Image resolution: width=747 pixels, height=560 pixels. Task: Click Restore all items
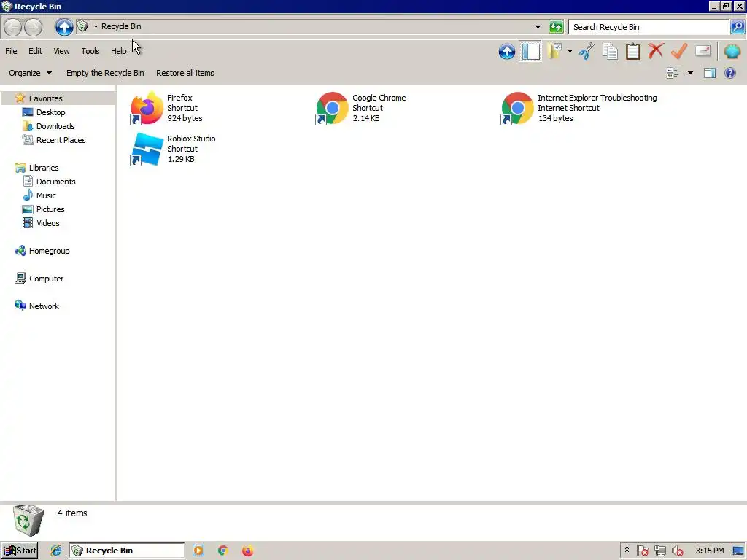click(x=185, y=73)
